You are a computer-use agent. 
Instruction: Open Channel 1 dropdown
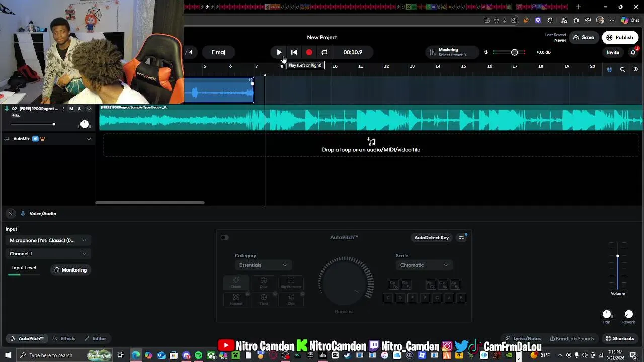click(48, 254)
